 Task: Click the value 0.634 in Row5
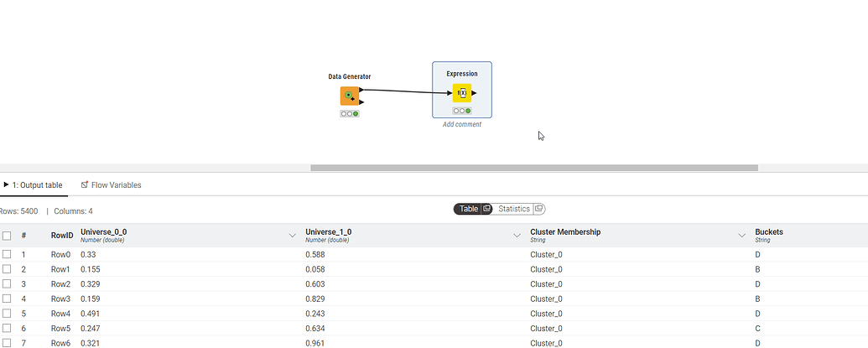click(x=315, y=329)
